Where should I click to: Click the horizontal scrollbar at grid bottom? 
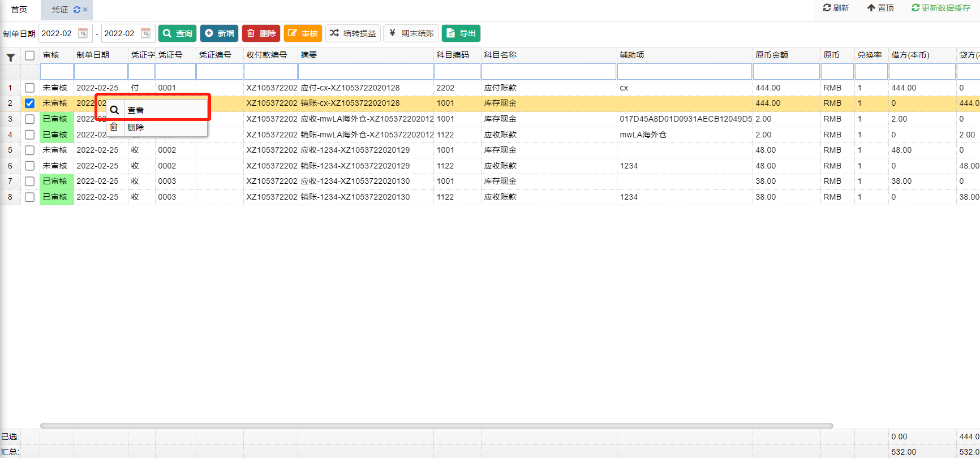[436, 426]
